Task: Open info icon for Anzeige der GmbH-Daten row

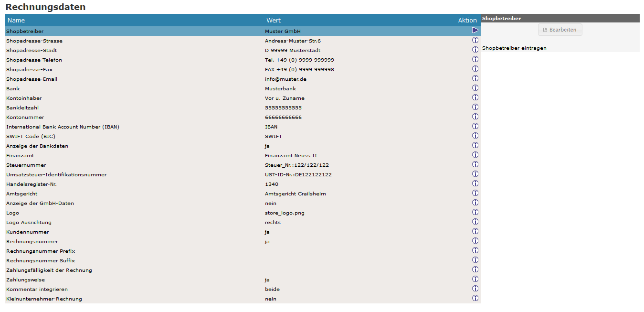Action: (x=475, y=203)
